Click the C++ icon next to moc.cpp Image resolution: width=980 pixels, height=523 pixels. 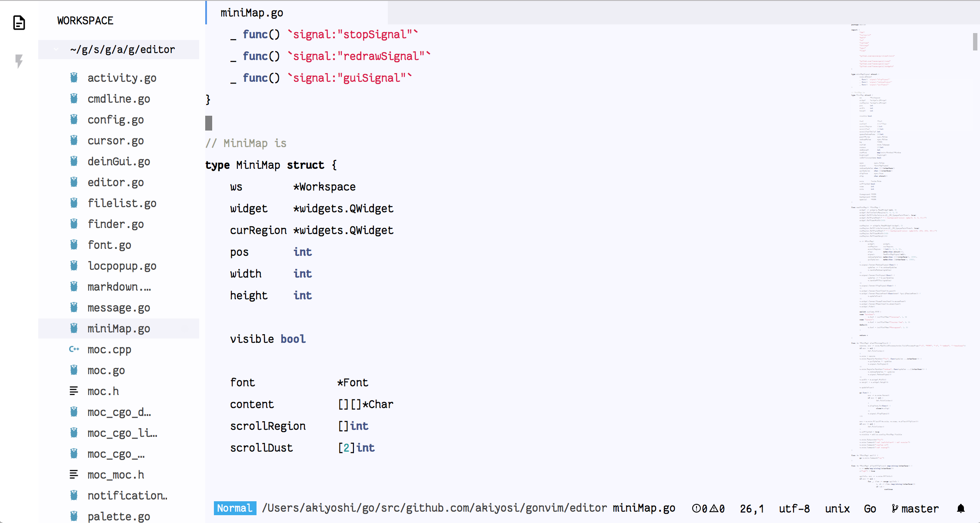click(x=73, y=349)
